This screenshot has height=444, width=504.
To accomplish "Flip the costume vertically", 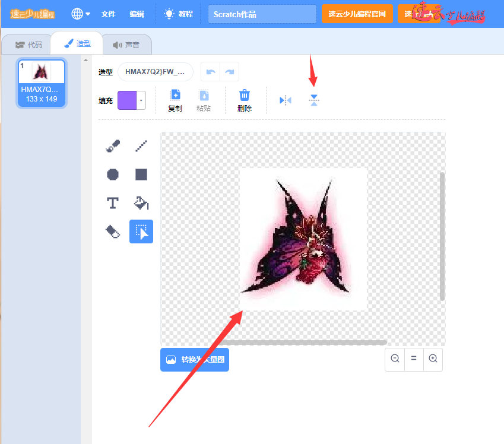I will (314, 100).
